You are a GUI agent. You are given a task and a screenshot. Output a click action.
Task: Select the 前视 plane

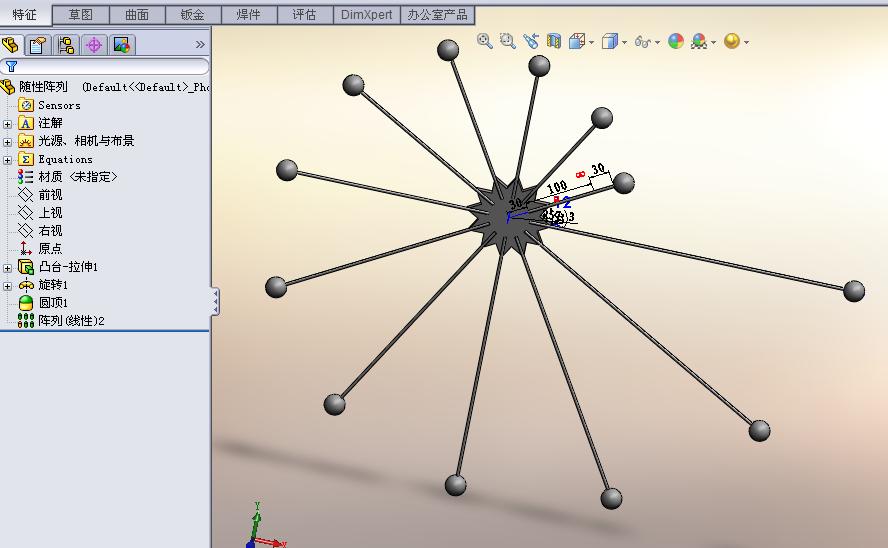[x=50, y=195]
